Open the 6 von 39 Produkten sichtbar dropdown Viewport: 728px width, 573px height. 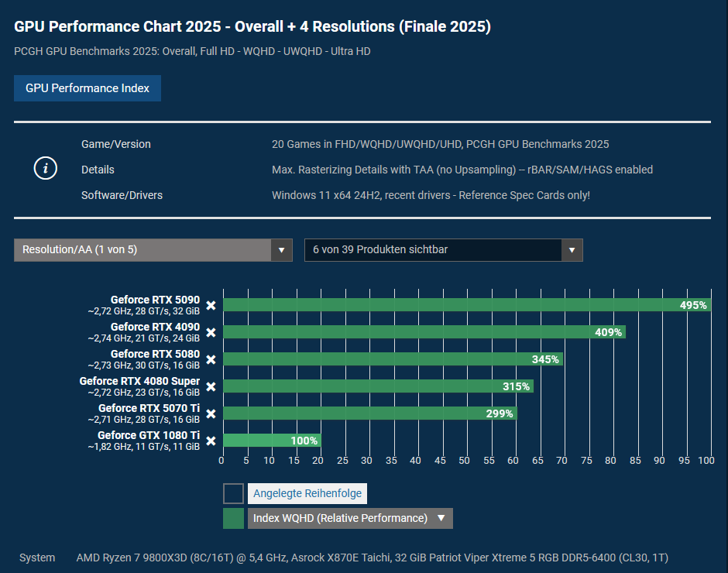pyautogui.click(x=444, y=250)
